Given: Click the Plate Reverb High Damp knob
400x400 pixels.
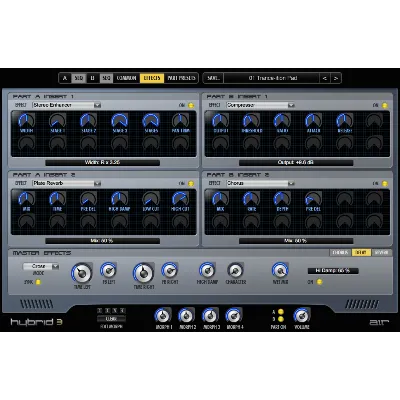Looking at the screenshot, I should click(119, 199).
